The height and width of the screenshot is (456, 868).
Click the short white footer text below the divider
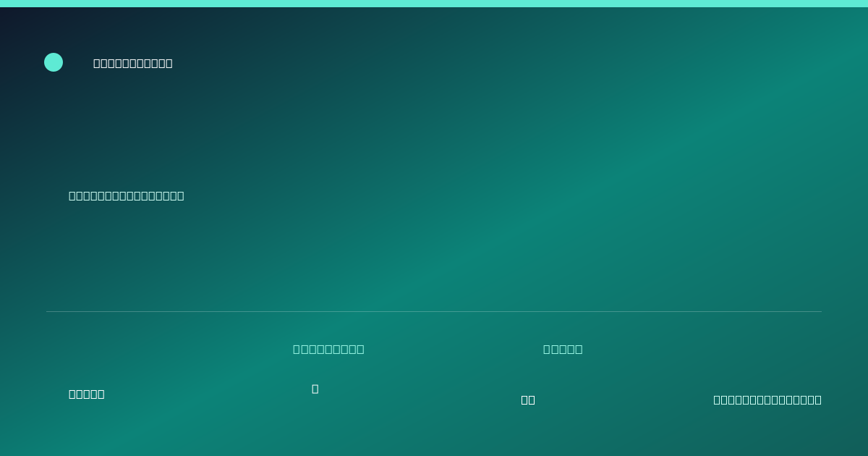(87, 394)
